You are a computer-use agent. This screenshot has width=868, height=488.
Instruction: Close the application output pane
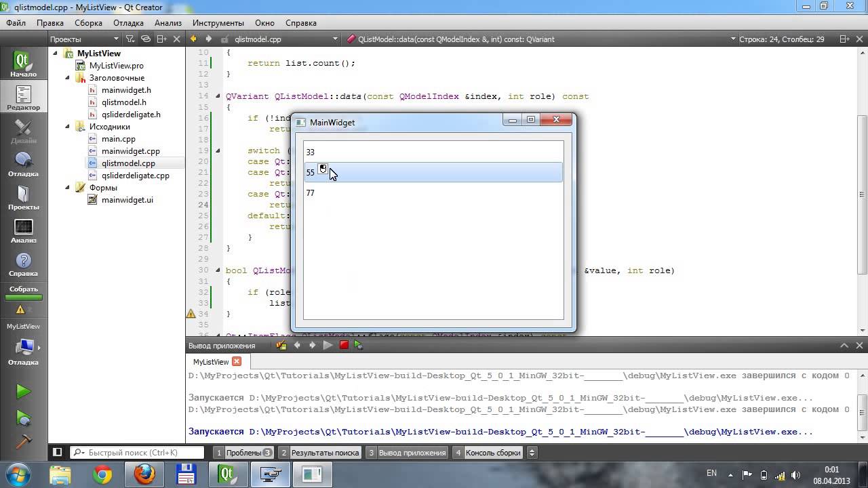pyautogui.click(x=860, y=346)
